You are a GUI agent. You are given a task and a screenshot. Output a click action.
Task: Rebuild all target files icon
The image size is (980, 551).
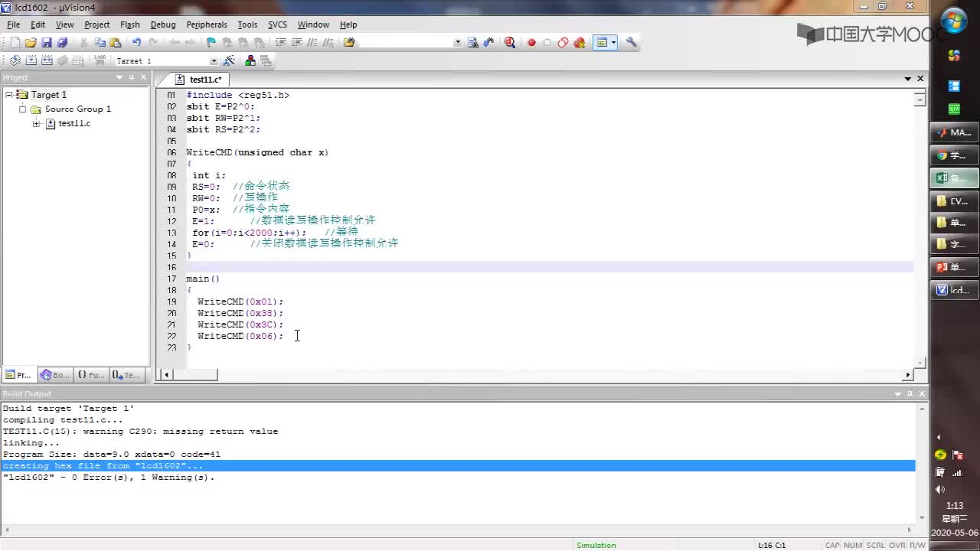(47, 60)
